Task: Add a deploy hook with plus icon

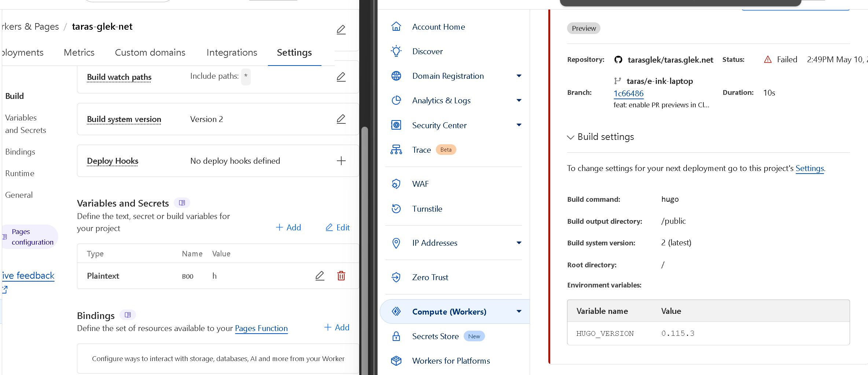Action: click(x=341, y=161)
